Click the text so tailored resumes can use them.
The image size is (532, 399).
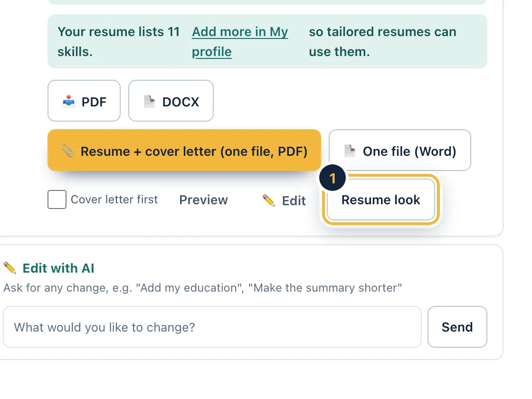[382, 42]
